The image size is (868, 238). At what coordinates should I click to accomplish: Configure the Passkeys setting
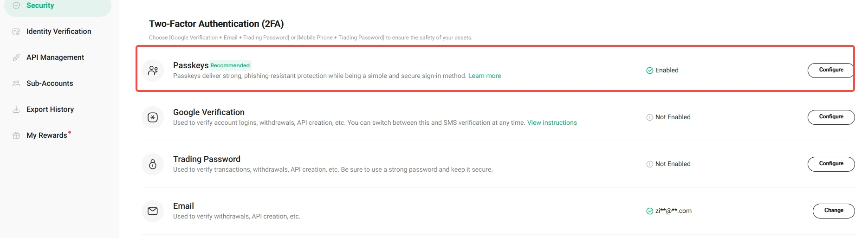tap(830, 70)
